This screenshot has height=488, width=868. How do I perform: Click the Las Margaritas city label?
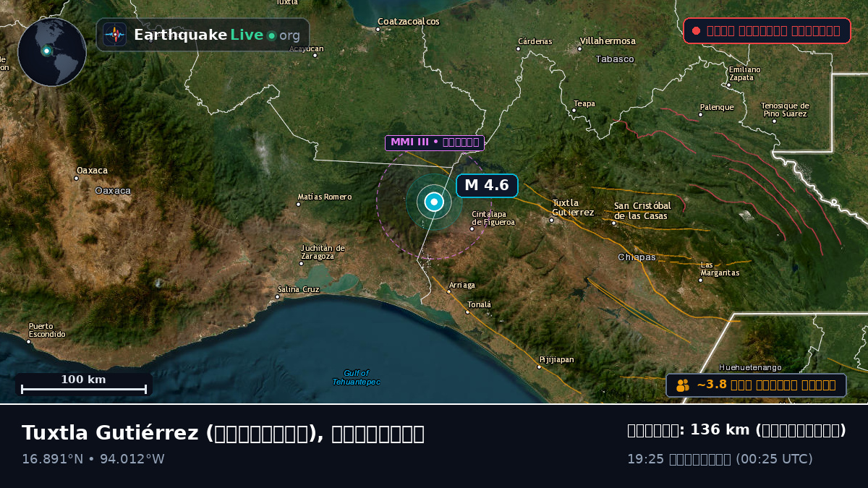(720, 269)
